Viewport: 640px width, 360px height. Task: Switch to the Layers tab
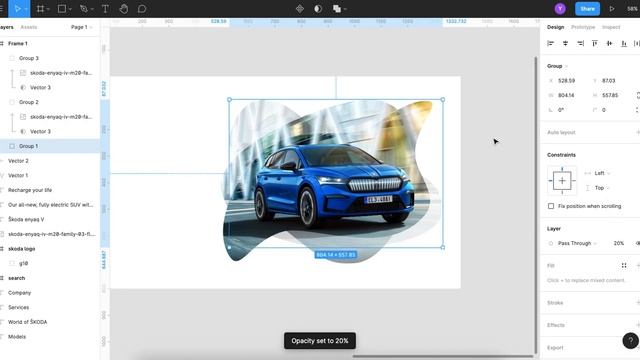pos(7,27)
